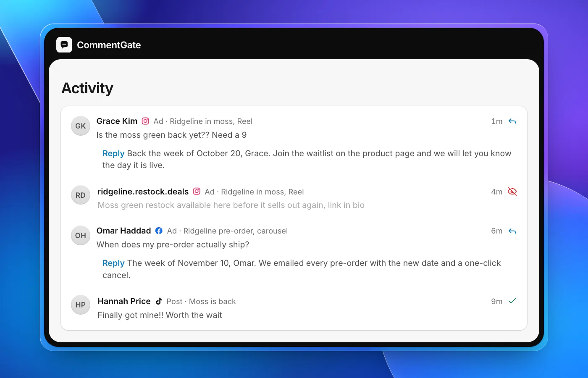The image size is (588, 378).
Task: Open the RD avatar
Action: click(81, 195)
